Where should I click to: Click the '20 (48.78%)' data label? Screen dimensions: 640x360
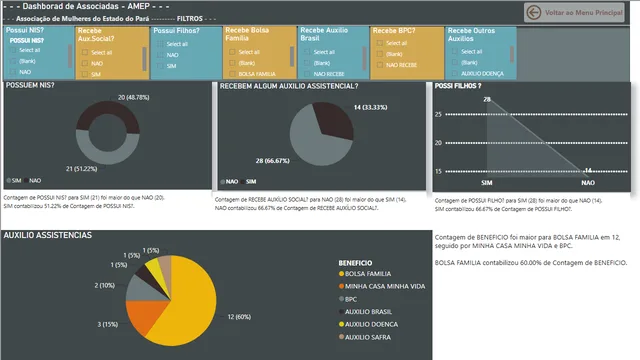(133, 98)
